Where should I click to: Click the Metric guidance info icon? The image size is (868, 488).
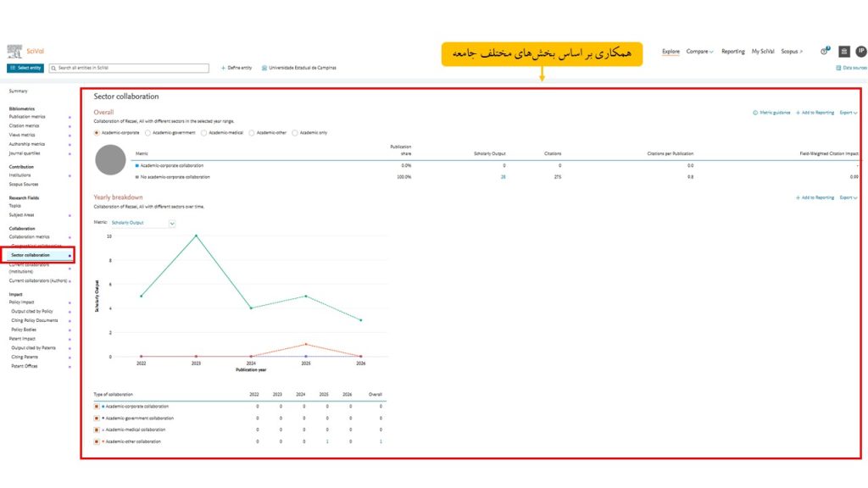pyautogui.click(x=755, y=113)
